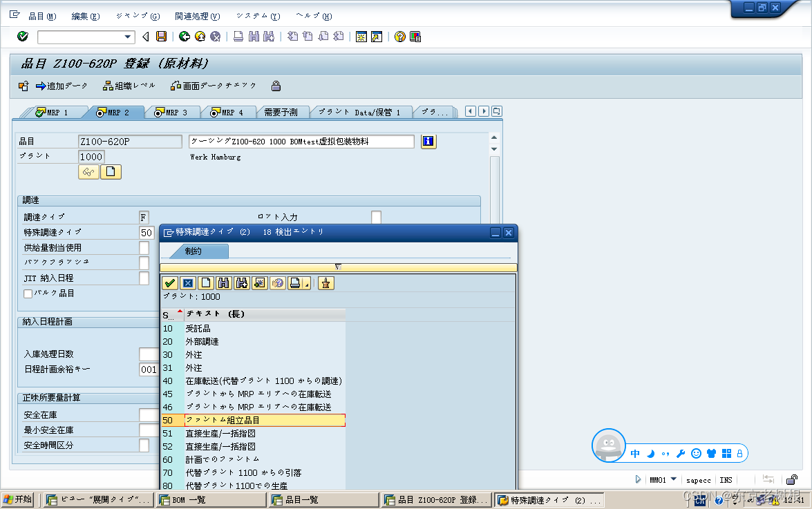Expand the status bar triangle beside MM01
The image size is (812, 509).
[638, 479]
